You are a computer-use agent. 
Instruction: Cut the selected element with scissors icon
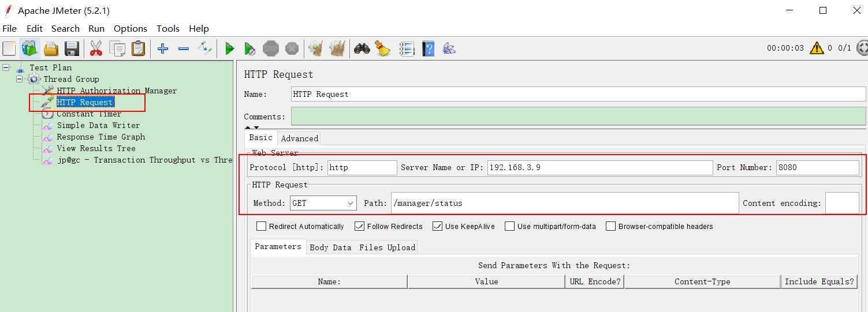(x=96, y=48)
